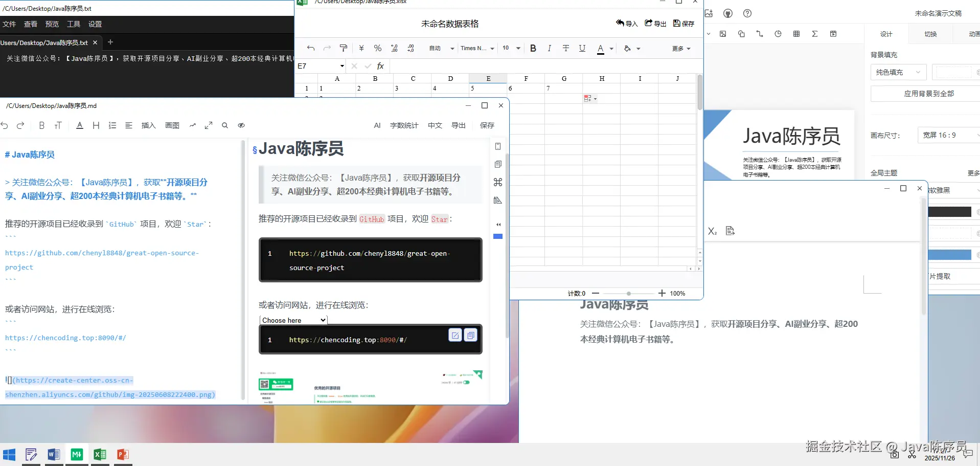
Task: Select 设计 tab in presentation panel
Action: click(886, 34)
